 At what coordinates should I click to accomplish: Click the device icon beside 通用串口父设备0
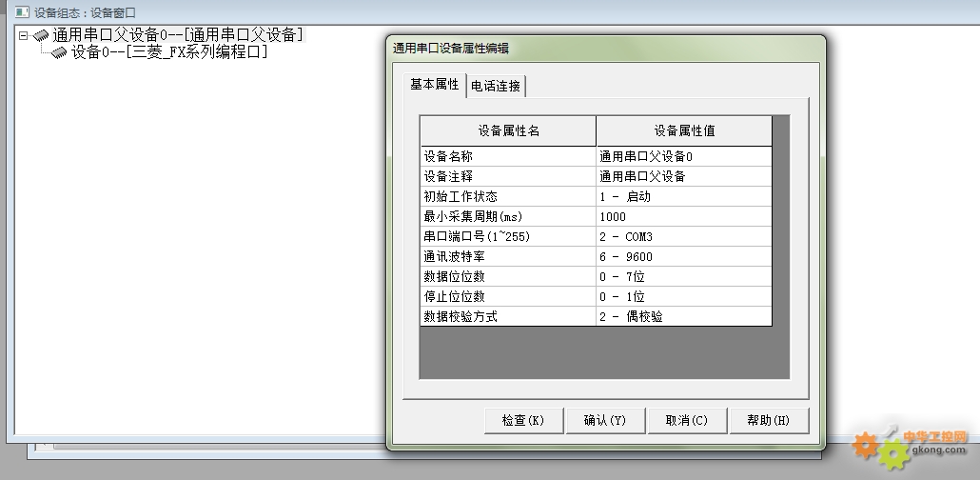coord(41,35)
